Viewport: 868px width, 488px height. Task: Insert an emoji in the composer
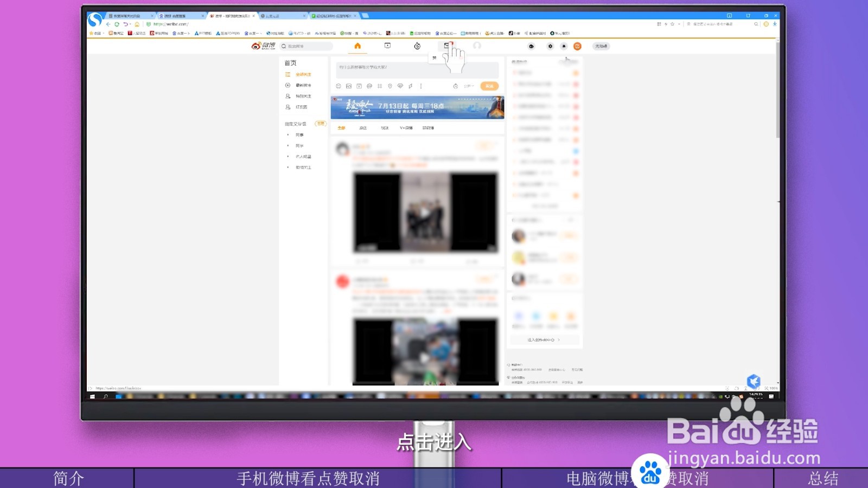(339, 86)
